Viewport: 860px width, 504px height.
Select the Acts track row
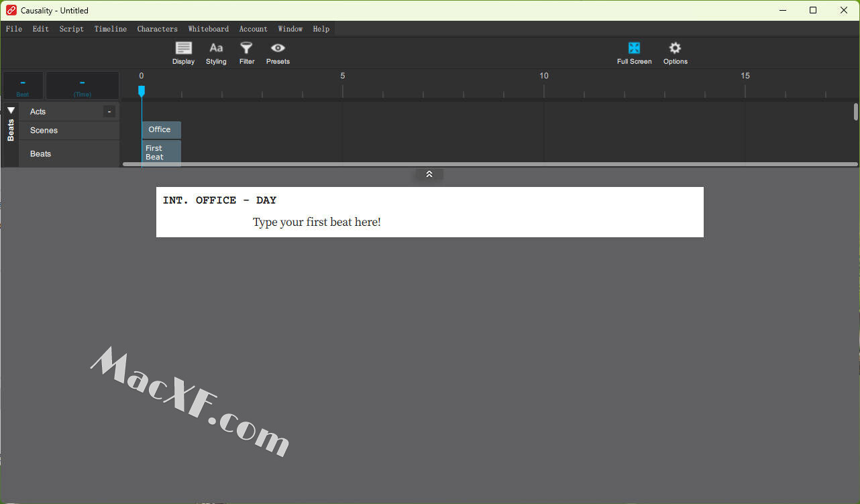click(x=69, y=111)
